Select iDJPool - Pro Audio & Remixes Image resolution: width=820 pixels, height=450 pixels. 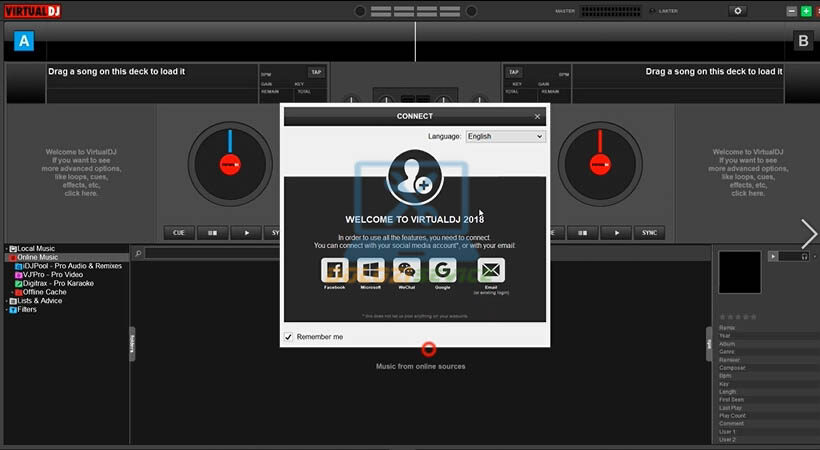point(68,266)
